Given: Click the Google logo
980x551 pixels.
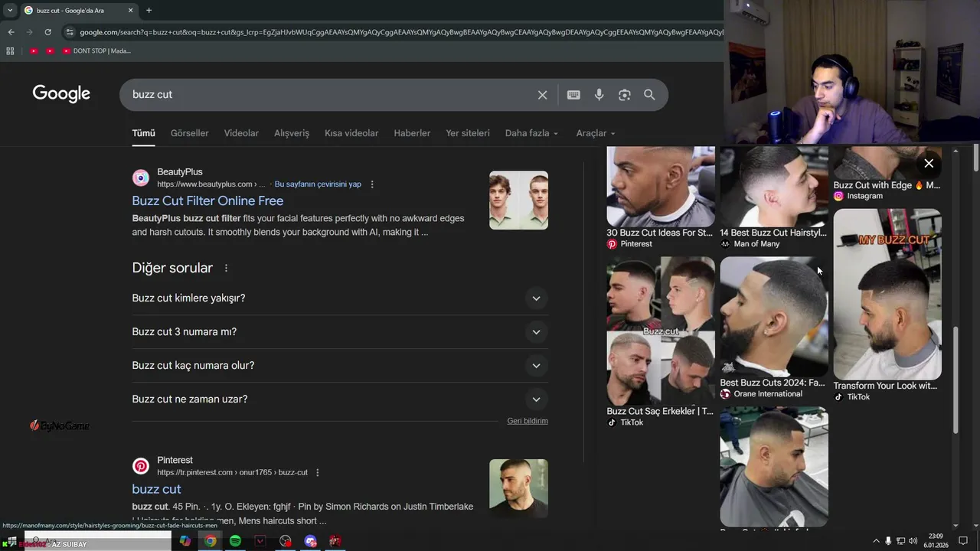Looking at the screenshot, I should [x=61, y=93].
